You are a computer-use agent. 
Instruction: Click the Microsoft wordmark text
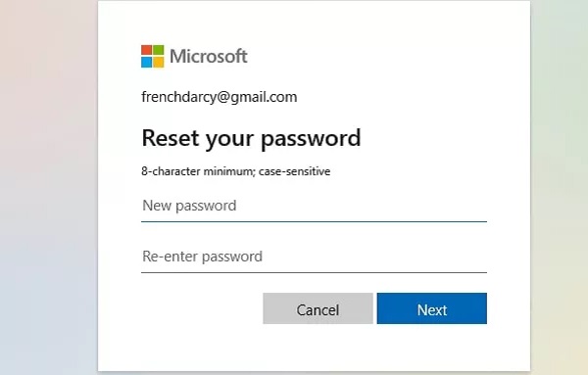[x=209, y=56]
